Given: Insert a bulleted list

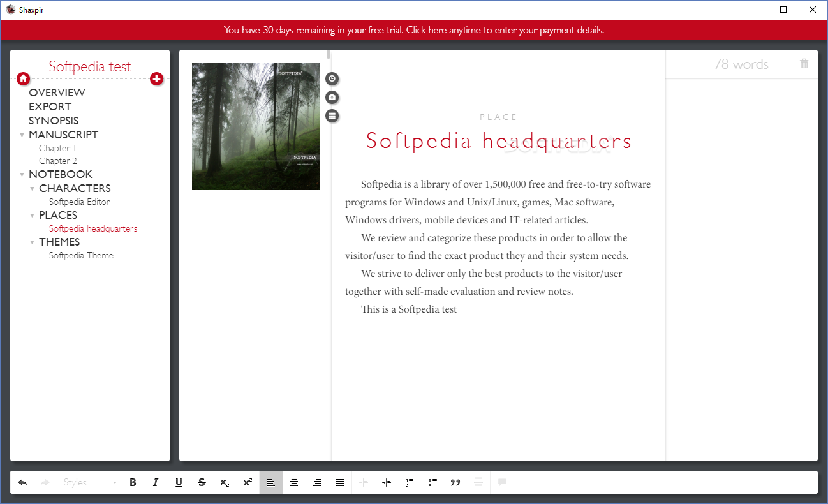Looking at the screenshot, I should 432,482.
